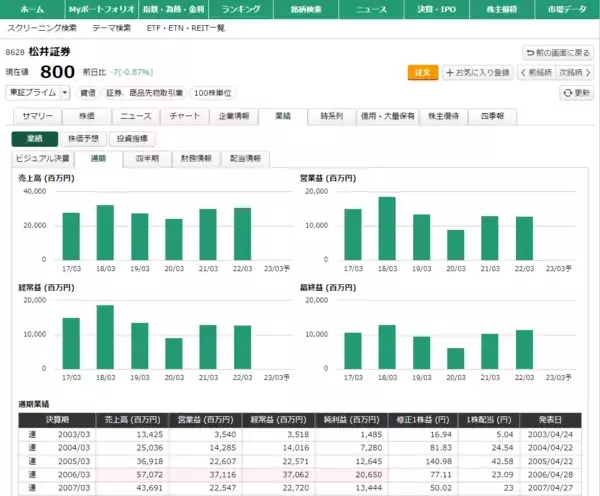Open the ニュース top navigation item
This screenshot has width=600, height=496.
pos(371,9)
